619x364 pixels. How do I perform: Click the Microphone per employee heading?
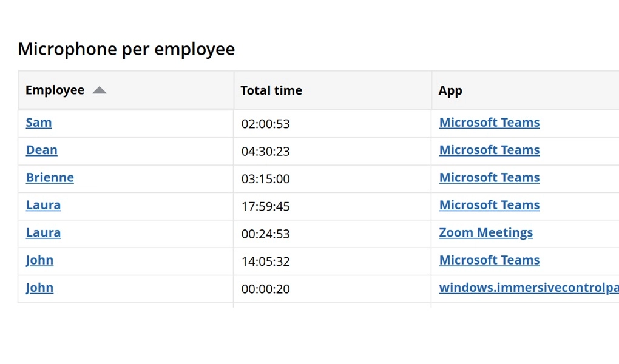[126, 49]
